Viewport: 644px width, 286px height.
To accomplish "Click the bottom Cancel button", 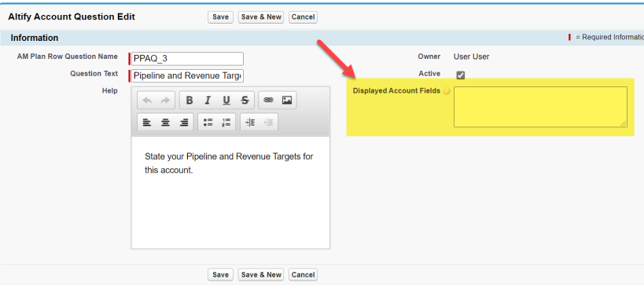I will (303, 275).
